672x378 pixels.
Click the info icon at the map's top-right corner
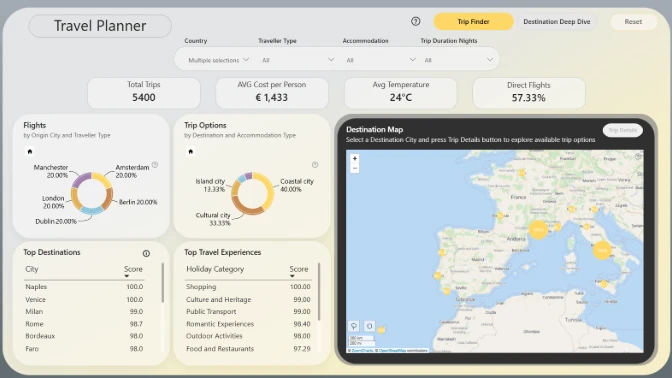tap(638, 156)
